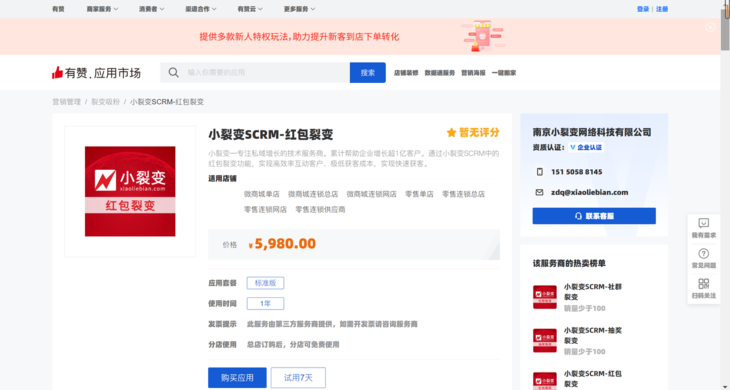730x390 pixels.
Task: Expand the 有赞云 dropdown menu
Action: (x=250, y=9)
